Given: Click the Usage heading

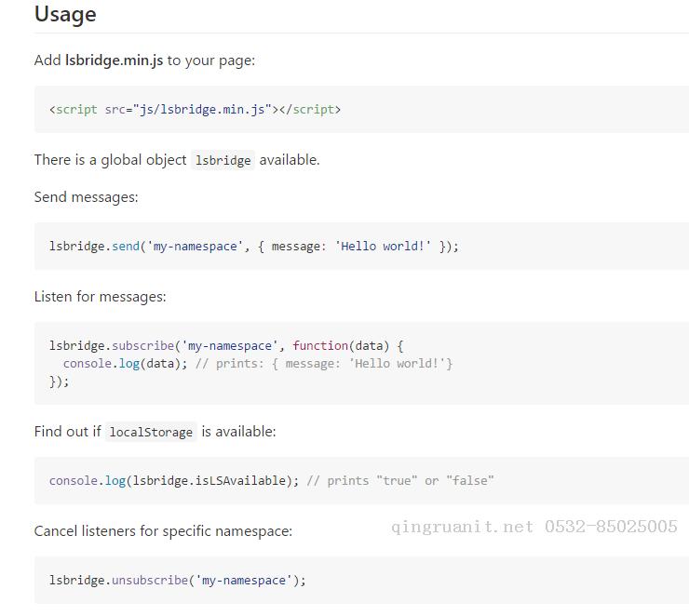Looking at the screenshot, I should tap(65, 15).
